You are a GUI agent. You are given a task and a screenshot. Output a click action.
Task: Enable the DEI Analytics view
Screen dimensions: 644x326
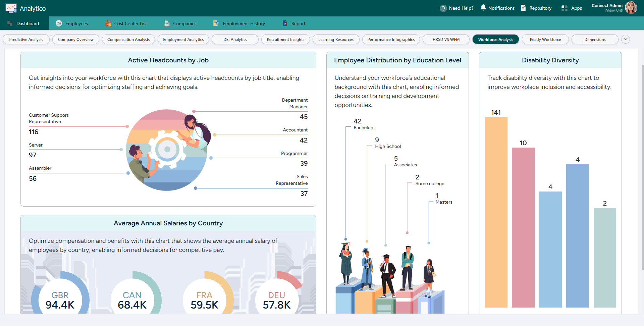coord(235,39)
